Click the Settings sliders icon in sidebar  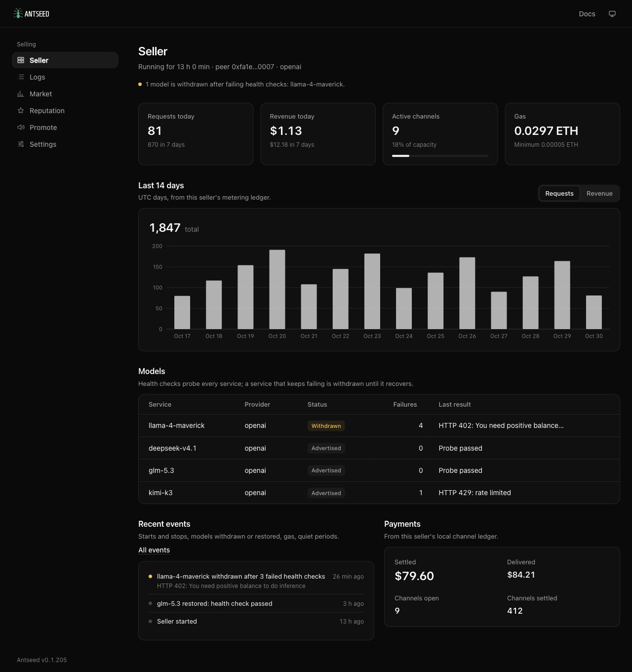[21, 144]
